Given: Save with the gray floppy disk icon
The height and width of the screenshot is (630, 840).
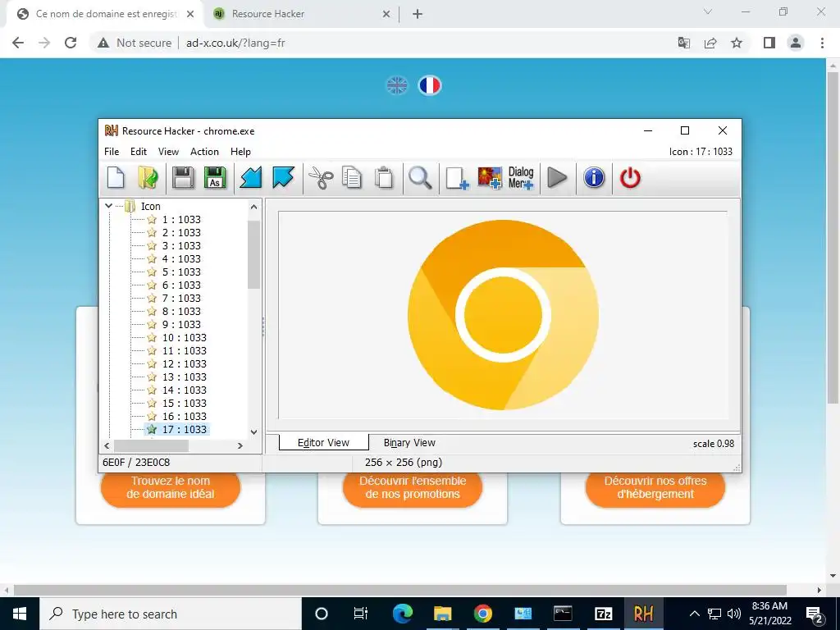Looking at the screenshot, I should click(183, 178).
